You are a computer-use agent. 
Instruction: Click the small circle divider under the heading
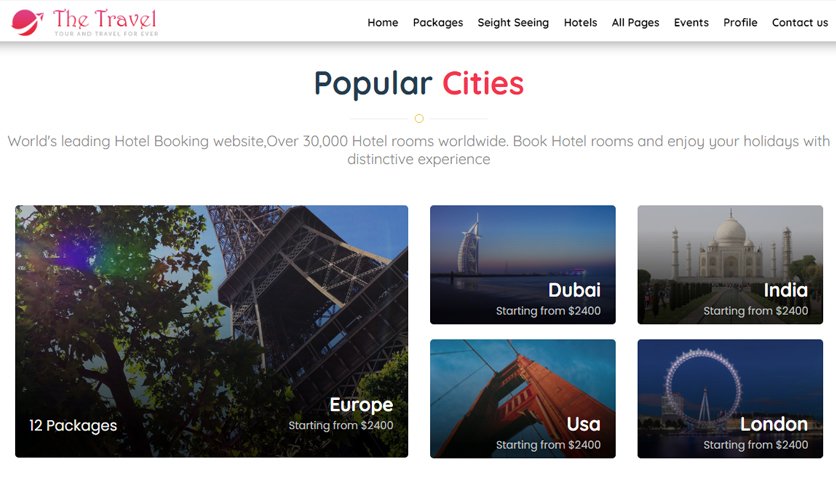(419, 118)
